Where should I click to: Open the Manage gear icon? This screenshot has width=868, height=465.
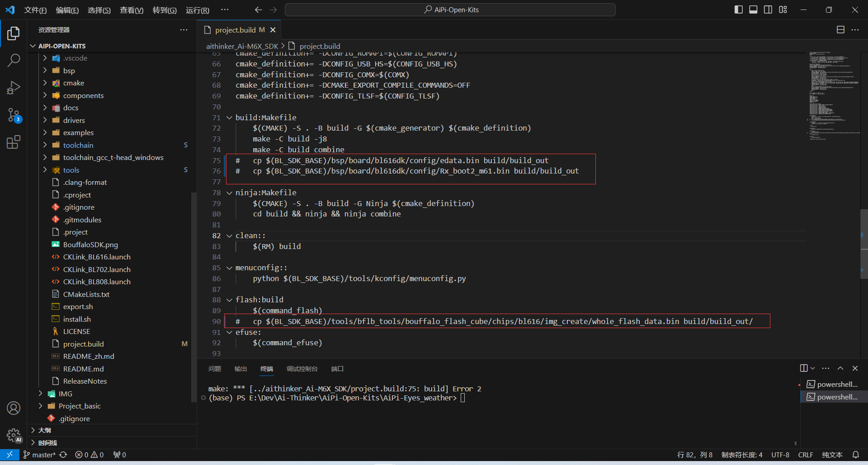[x=14, y=435]
